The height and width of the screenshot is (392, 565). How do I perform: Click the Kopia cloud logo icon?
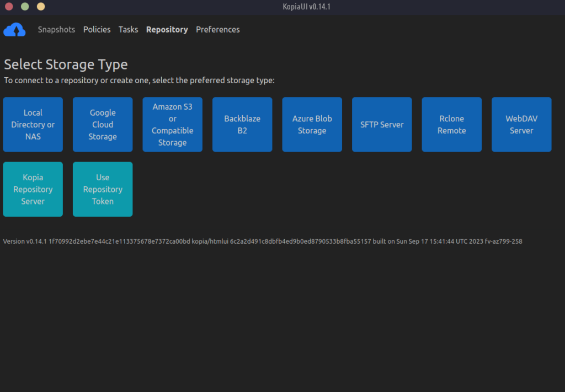click(x=14, y=30)
